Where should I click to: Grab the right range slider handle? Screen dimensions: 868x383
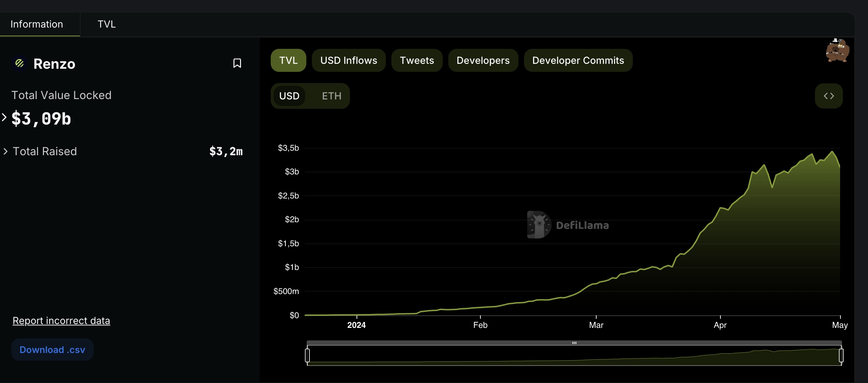(841, 355)
